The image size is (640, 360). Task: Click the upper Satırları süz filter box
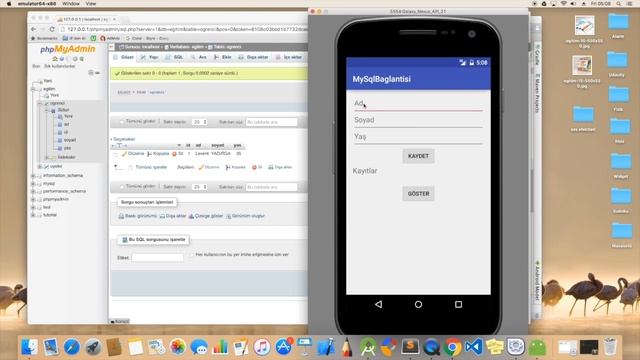(271, 122)
